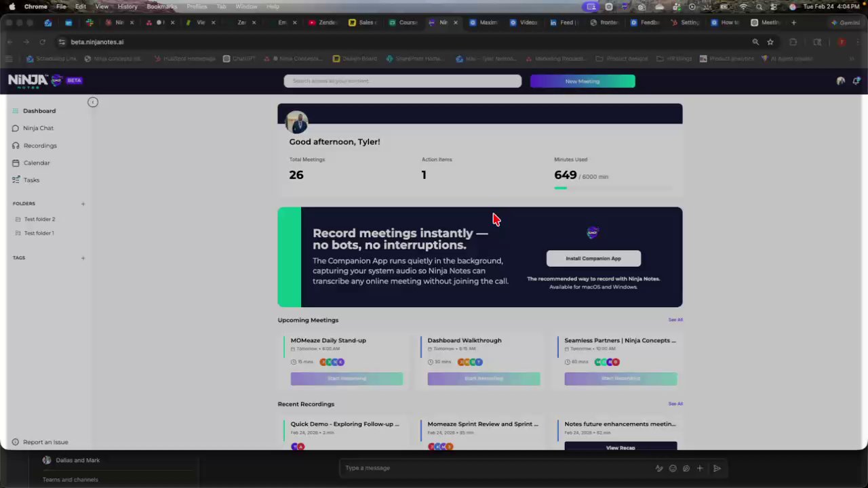868x488 pixels.
Task: Collapse the sidebar with the arrow button
Action: pos(93,102)
